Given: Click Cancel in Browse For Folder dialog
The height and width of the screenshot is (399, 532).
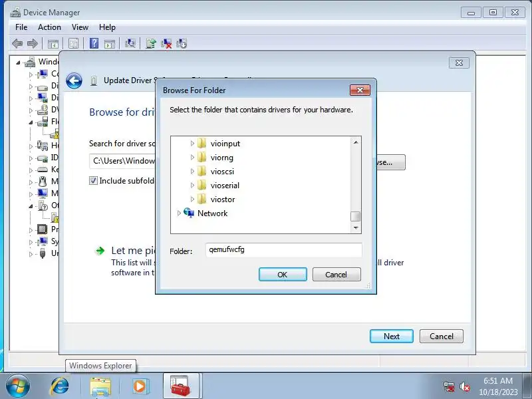Looking at the screenshot, I should 336,274.
